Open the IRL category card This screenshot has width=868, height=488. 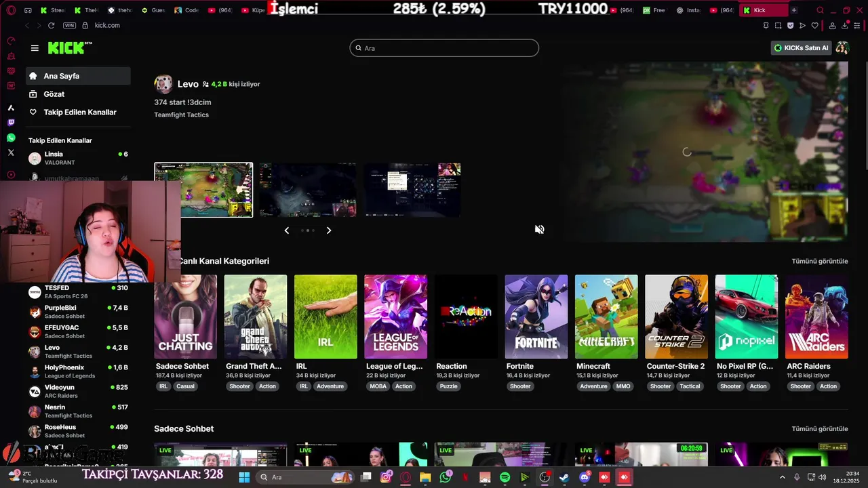tap(325, 317)
